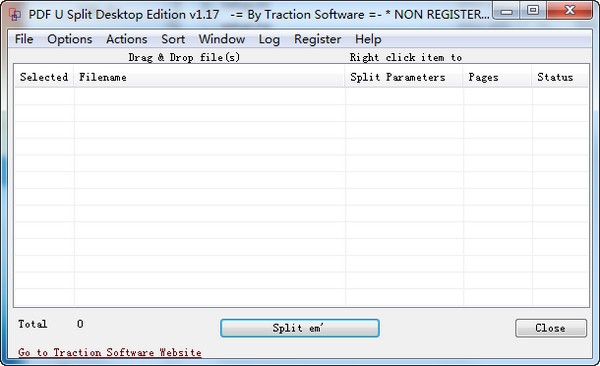
Task: Close the window with the red X
Action: pyautogui.click(x=570, y=10)
